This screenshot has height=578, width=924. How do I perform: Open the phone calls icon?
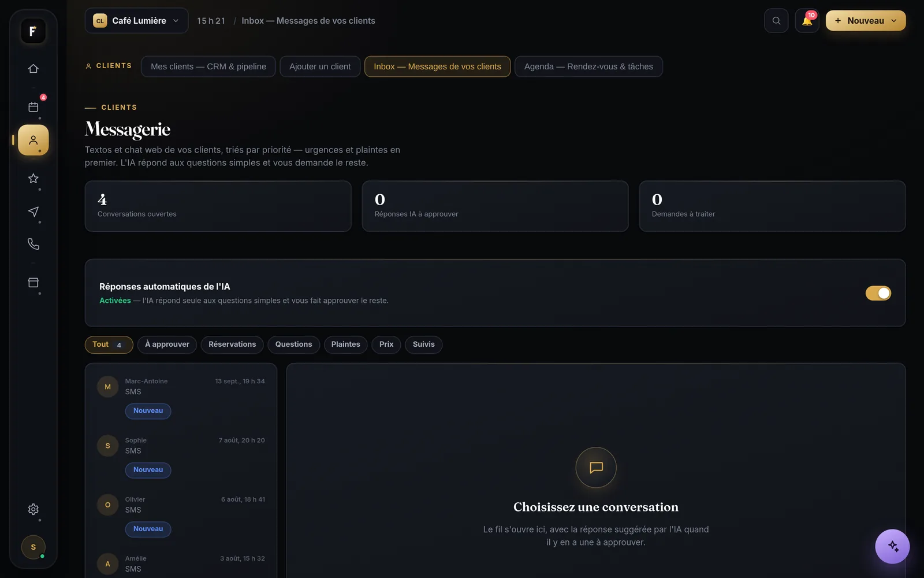[33, 244]
